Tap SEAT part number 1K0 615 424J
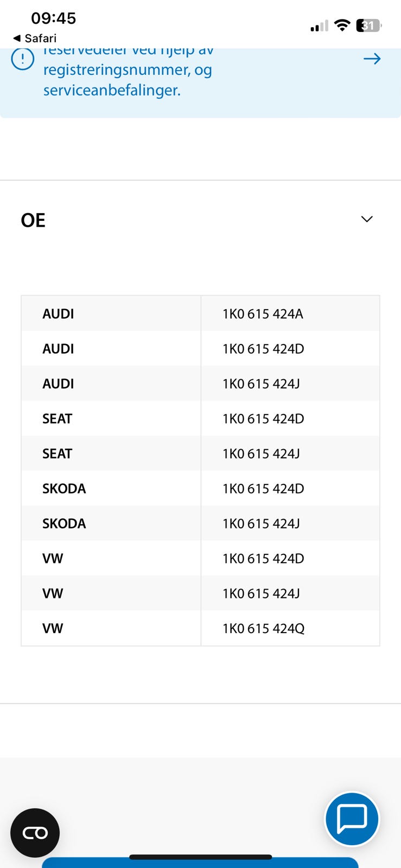This screenshot has height=868, width=401. (x=261, y=454)
